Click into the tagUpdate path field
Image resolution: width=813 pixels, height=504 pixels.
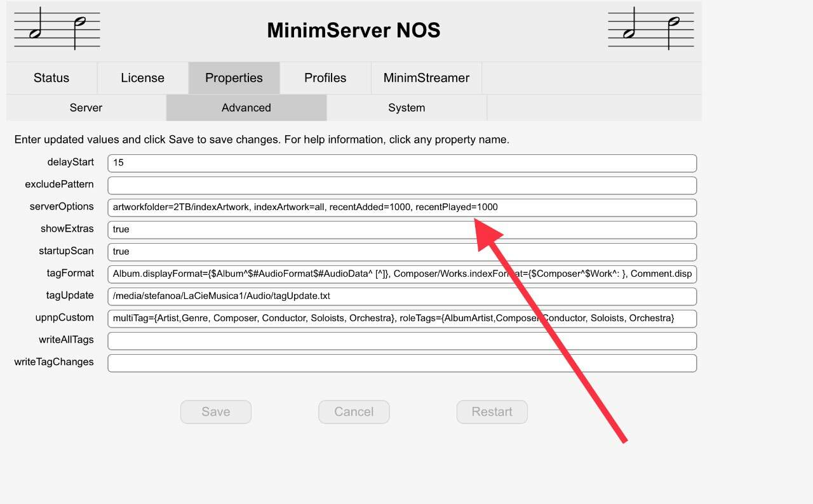402,296
